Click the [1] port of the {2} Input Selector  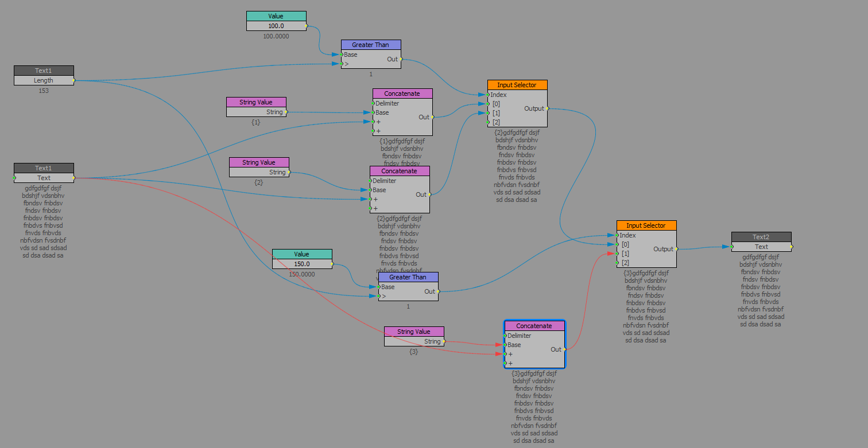(488, 113)
